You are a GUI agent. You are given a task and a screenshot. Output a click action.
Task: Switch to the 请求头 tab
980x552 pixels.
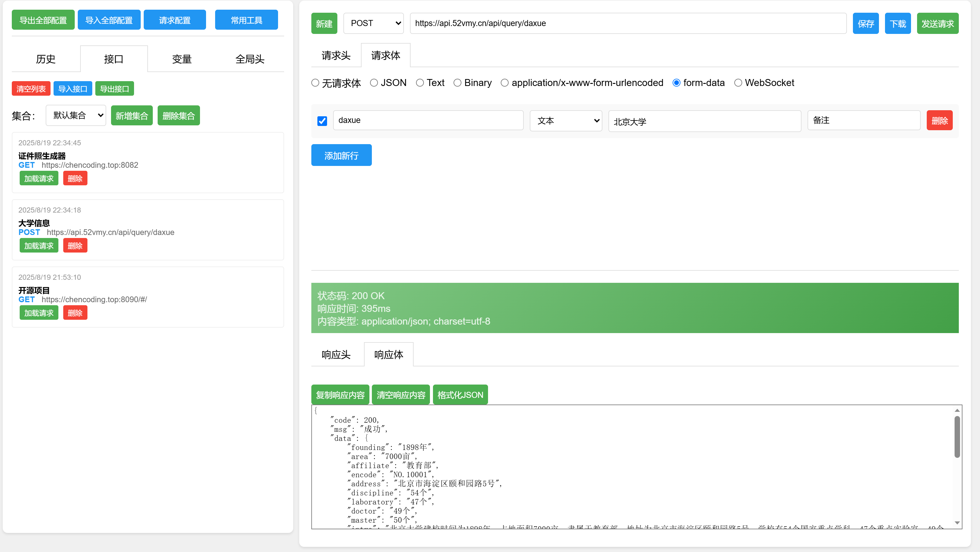tap(336, 56)
